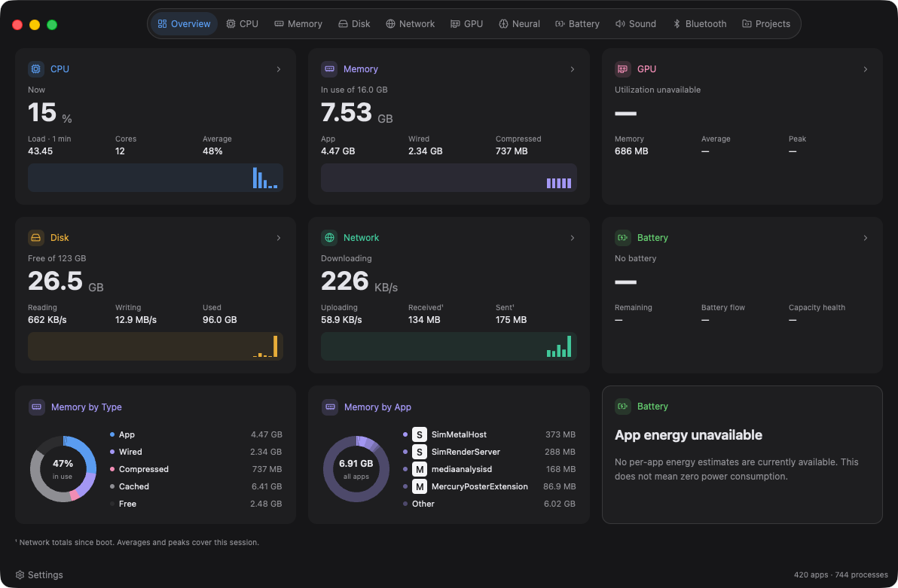Click the GPU card header icon
The height and width of the screenshot is (588, 898).
pyautogui.click(x=622, y=69)
